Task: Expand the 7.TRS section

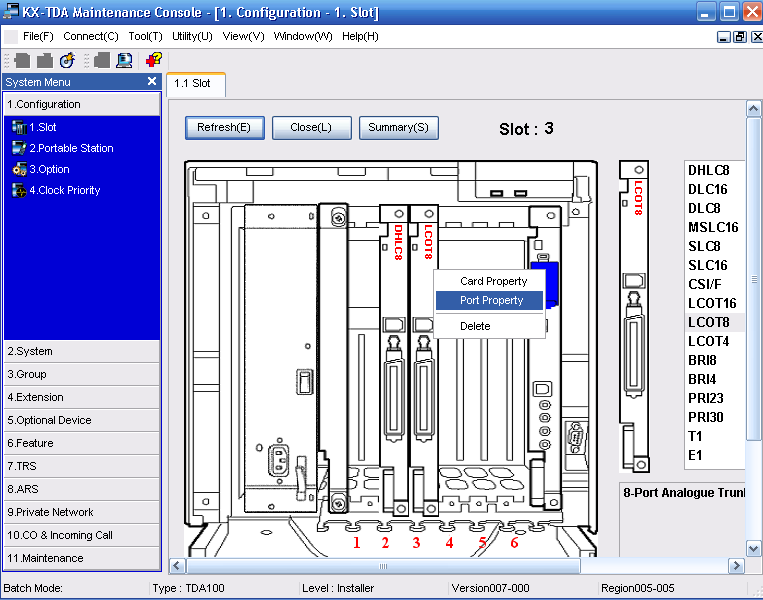Action: (x=82, y=466)
